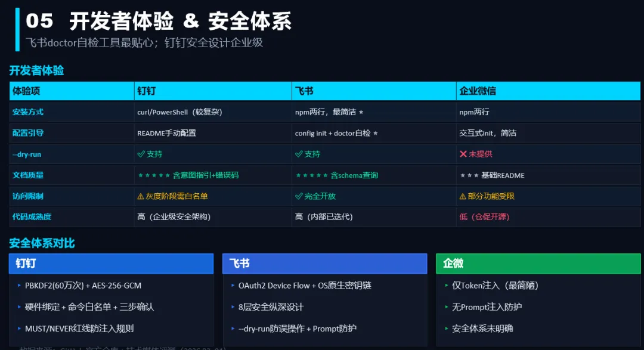This screenshot has width=644, height=350.
Task: Click the checkmark icon in 飞书 dry-run cell
Action: click(299, 154)
